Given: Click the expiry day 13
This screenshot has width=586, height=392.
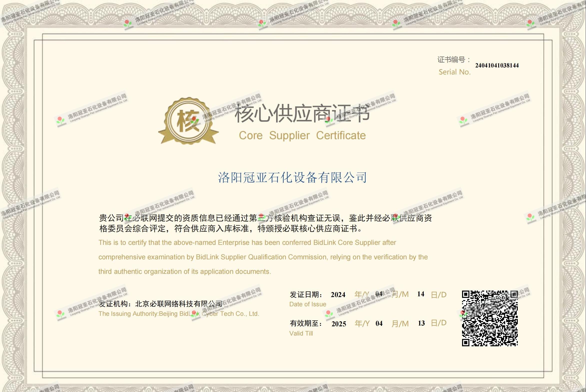Looking at the screenshot, I should pos(421,323).
